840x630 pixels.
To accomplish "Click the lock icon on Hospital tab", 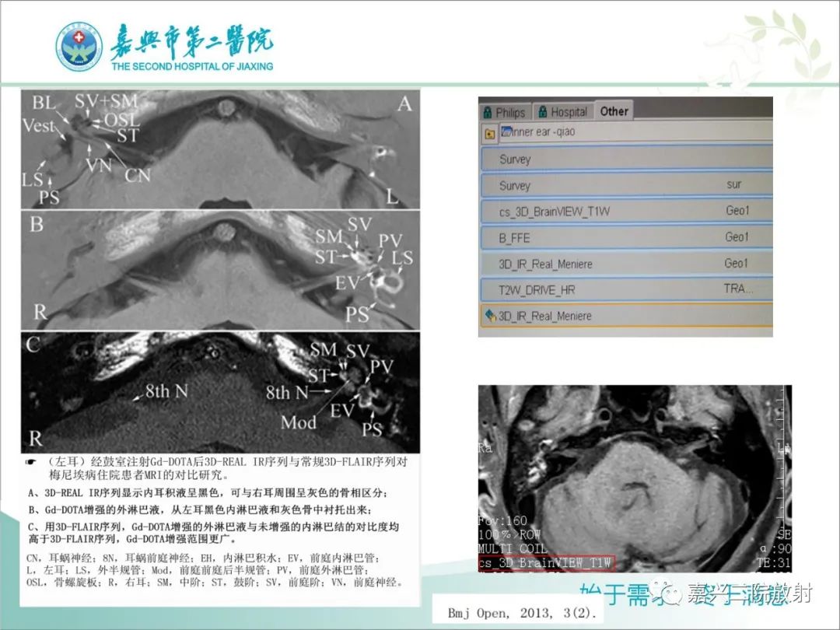I will 543,111.
